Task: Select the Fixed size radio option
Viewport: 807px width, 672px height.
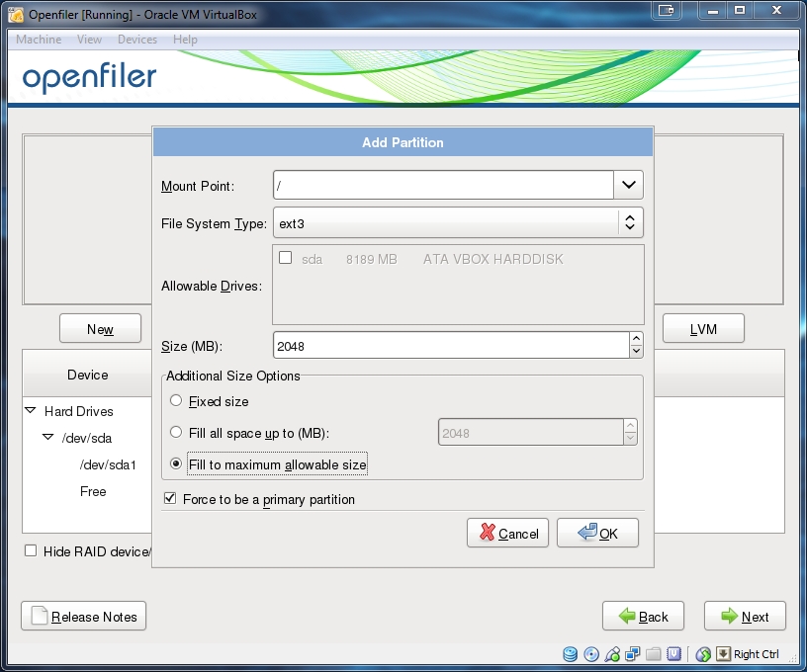Action: pyautogui.click(x=176, y=401)
